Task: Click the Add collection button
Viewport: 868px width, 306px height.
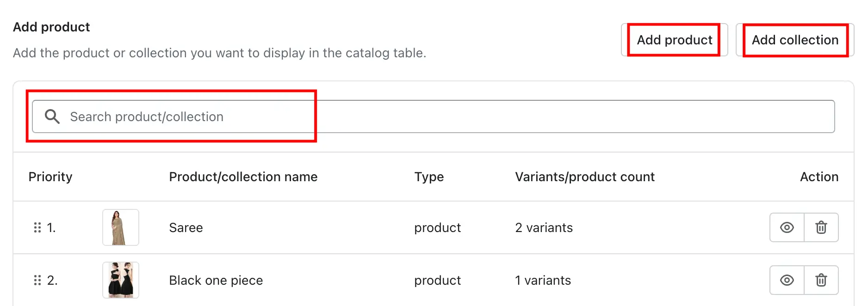Action: tap(794, 40)
